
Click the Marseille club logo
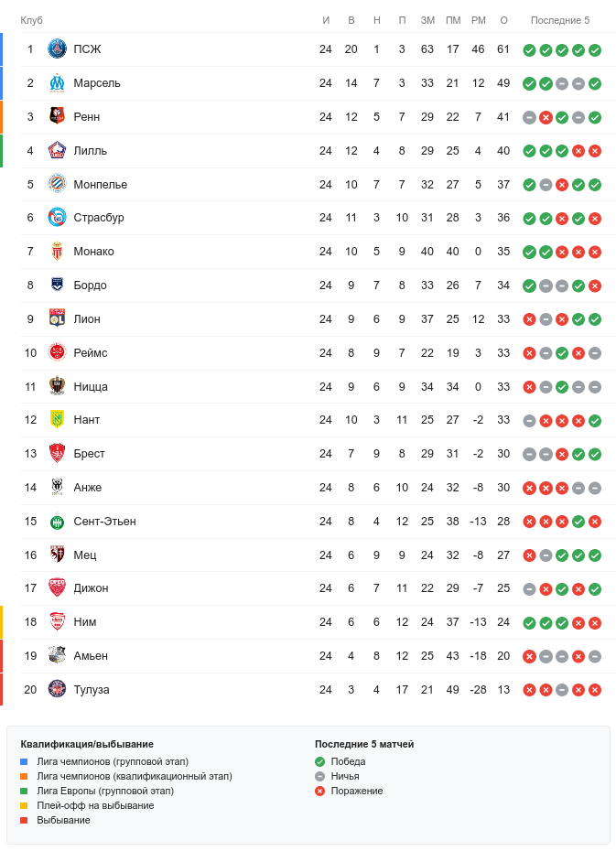[58, 83]
